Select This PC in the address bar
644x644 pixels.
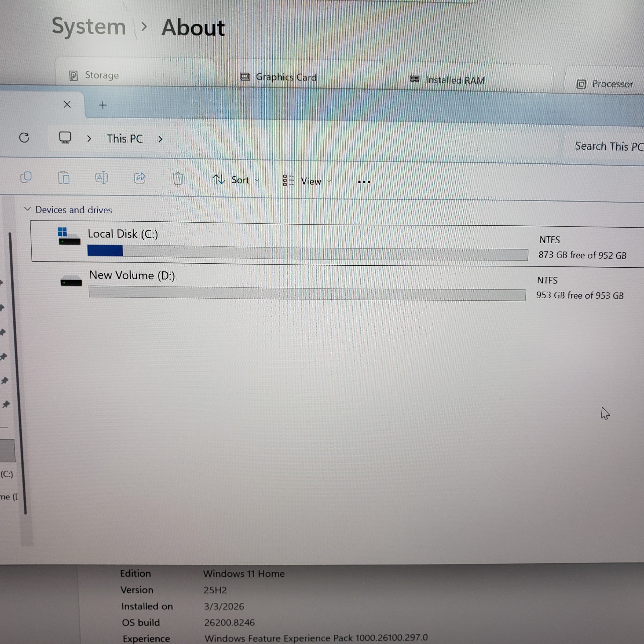[125, 138]
